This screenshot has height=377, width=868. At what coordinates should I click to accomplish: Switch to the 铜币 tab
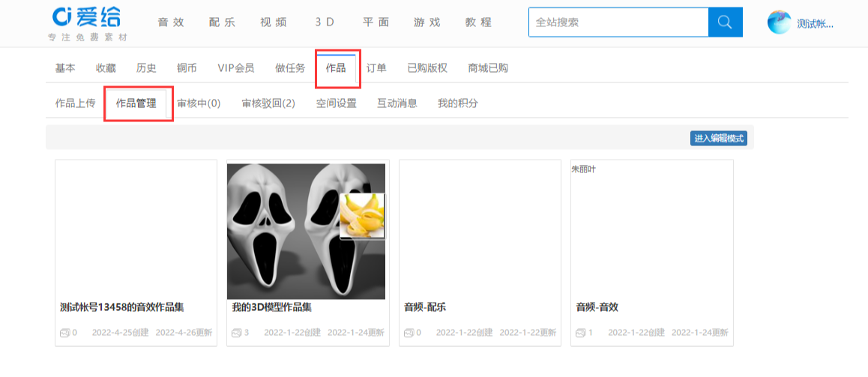pos(187,68)
